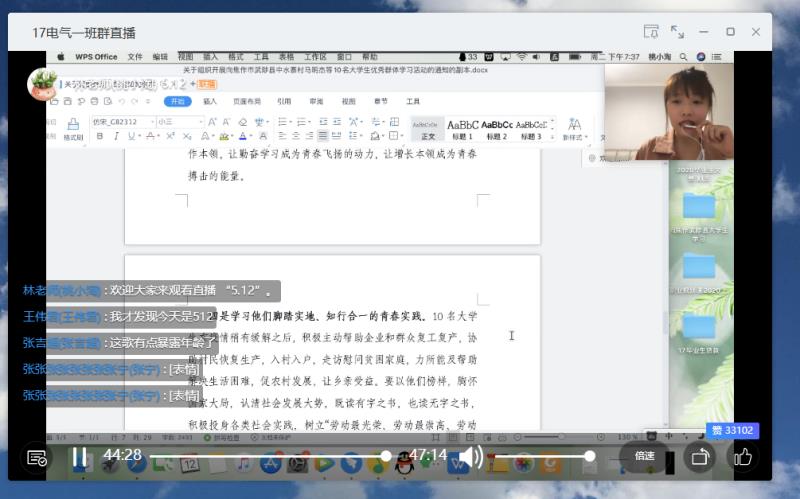Click the 格式刷 format painter icon
Viewport: 800px width, 499px height.
coord(73,128)
